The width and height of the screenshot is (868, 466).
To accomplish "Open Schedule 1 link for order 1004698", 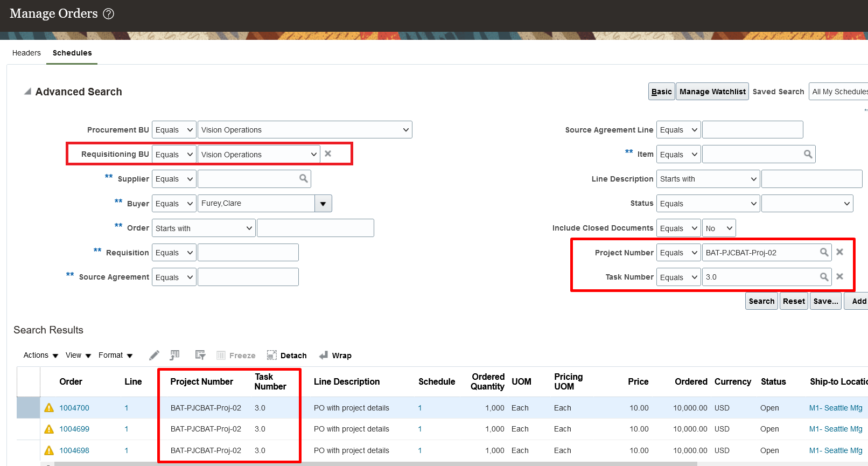I will (x=420, y=450).
